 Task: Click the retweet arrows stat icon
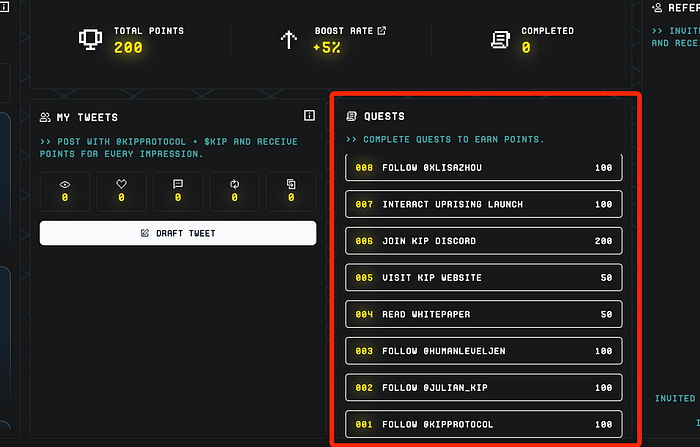pyautogui.click(x=234, y=184)
